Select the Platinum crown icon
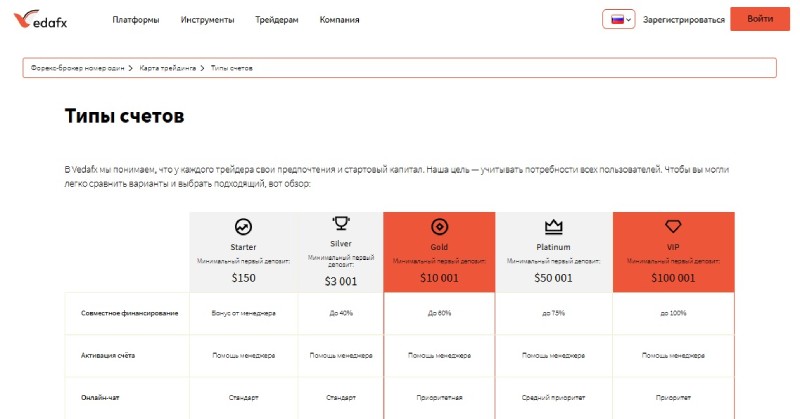 pyautogui.click(x=554, y=227)
